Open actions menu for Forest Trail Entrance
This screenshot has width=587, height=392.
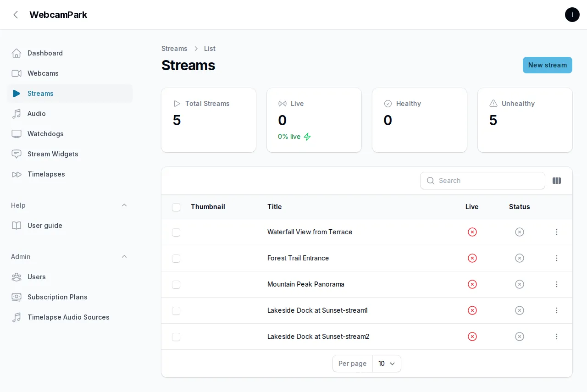[x=557, y=258]
